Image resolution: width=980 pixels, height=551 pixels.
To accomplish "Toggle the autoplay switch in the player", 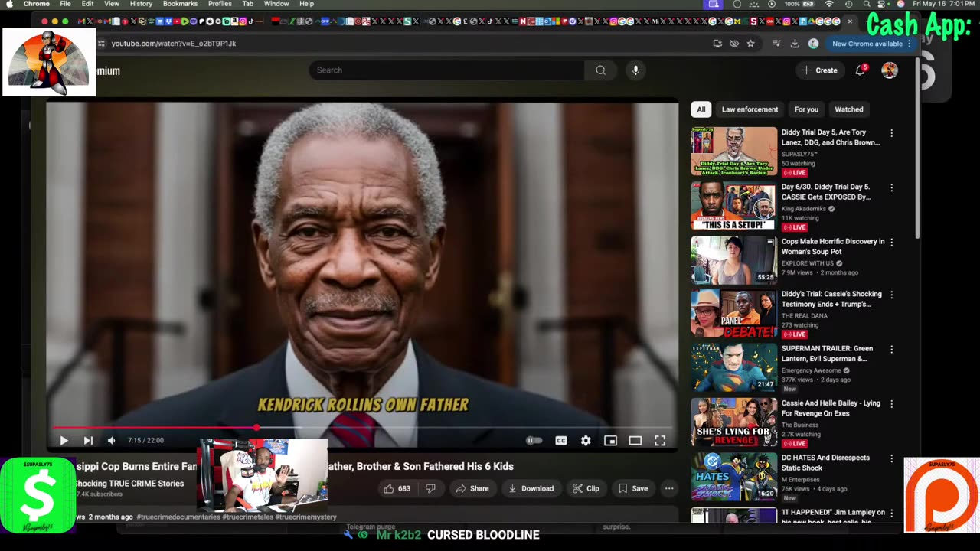I will [534, 440].
